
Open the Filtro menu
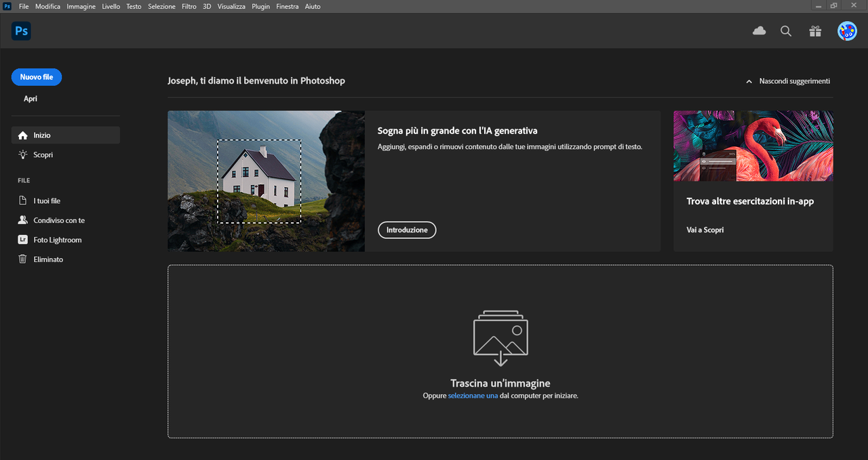click(189, 6)
